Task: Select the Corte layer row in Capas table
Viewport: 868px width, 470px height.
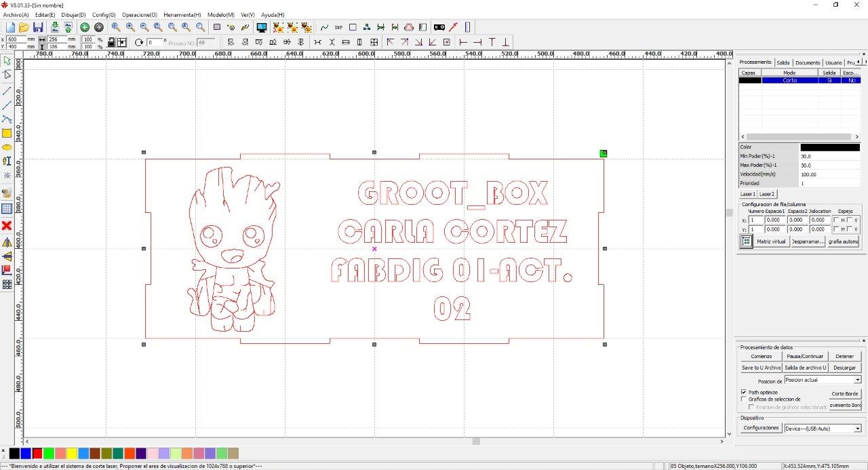Action: click(x=800, y=80)
